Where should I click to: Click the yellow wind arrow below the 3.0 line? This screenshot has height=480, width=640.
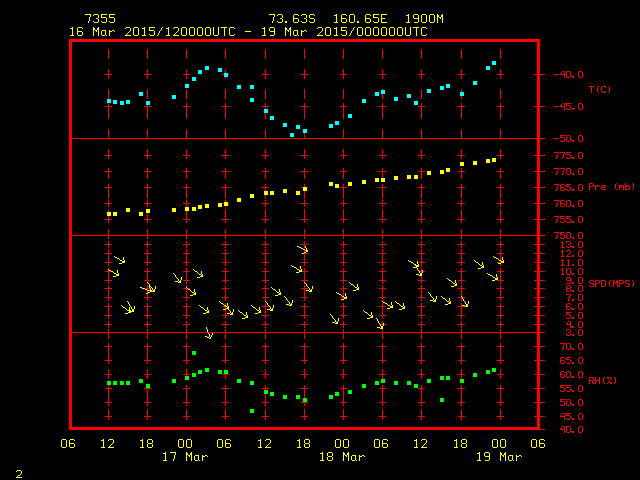209,333
